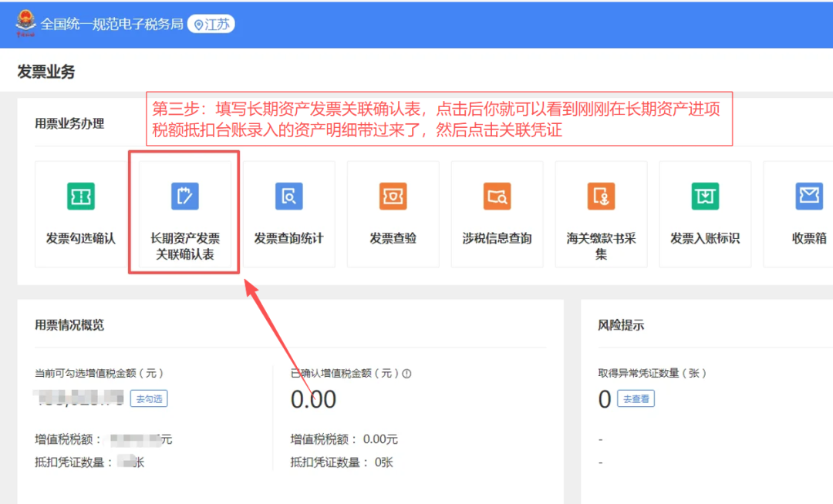Open 发票查询统计 search icon
This screenshot has height=504, width=833.
pyautogui.click(x=289, y=197)
